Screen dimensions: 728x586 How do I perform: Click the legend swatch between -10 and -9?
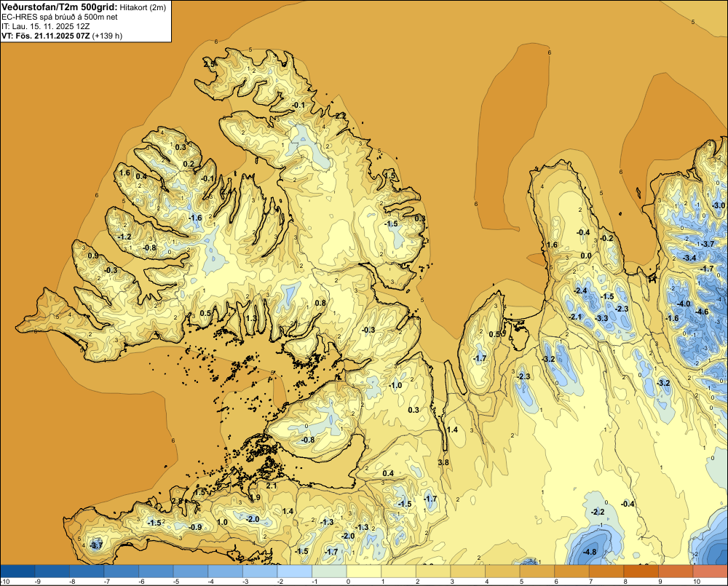(17, 571)
